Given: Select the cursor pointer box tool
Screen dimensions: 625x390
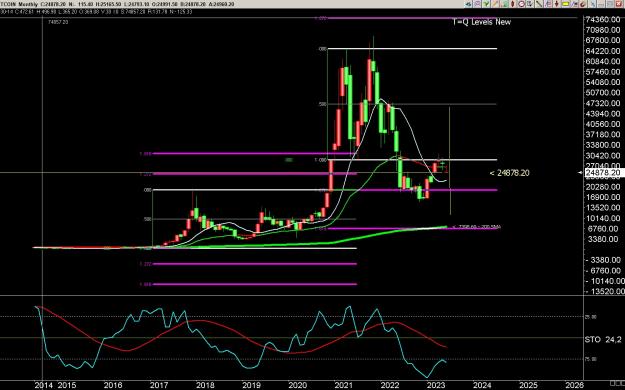Looking at the screenshot, I should coord(530,4).
